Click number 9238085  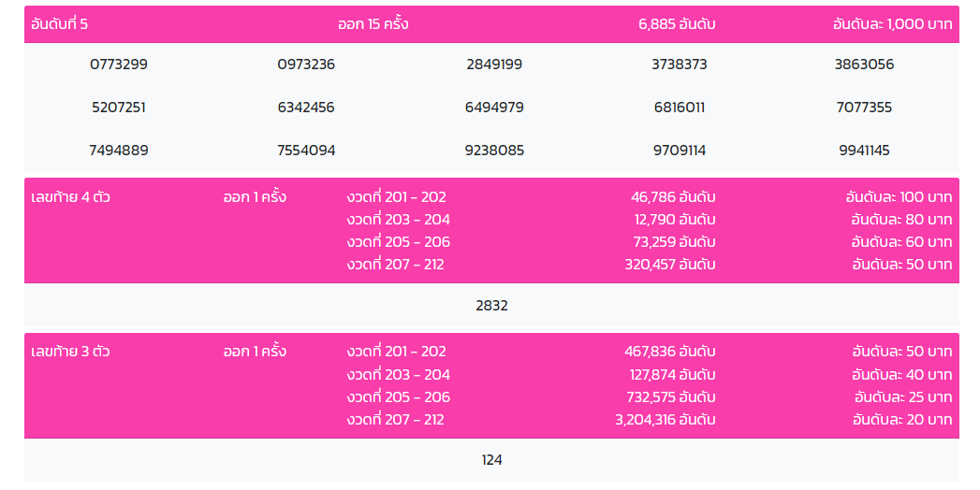(x=494, y=151)
